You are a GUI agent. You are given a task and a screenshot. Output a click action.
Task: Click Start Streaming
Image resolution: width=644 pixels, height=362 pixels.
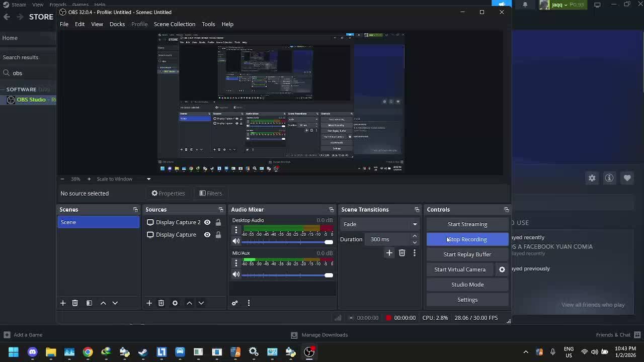467,224
